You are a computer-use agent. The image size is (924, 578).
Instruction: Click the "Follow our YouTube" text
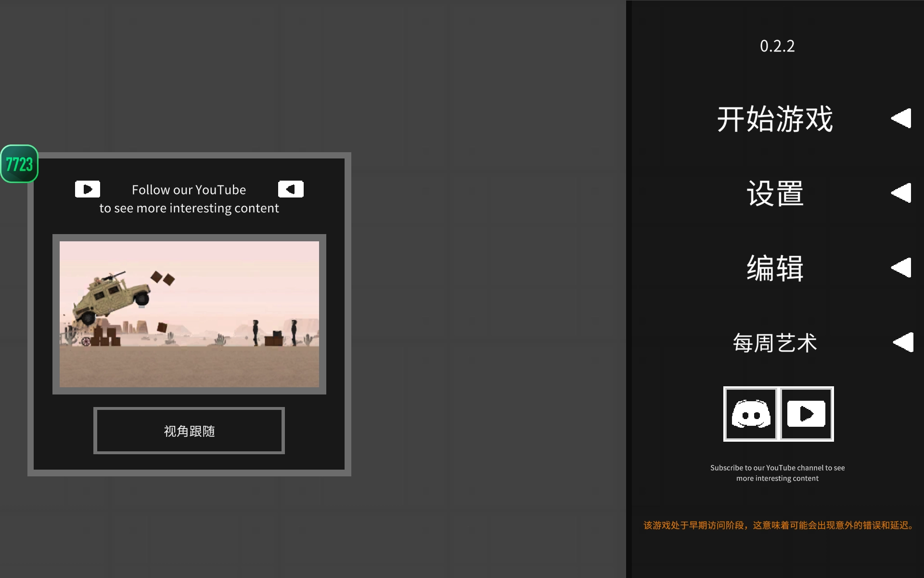pos(189,190)
